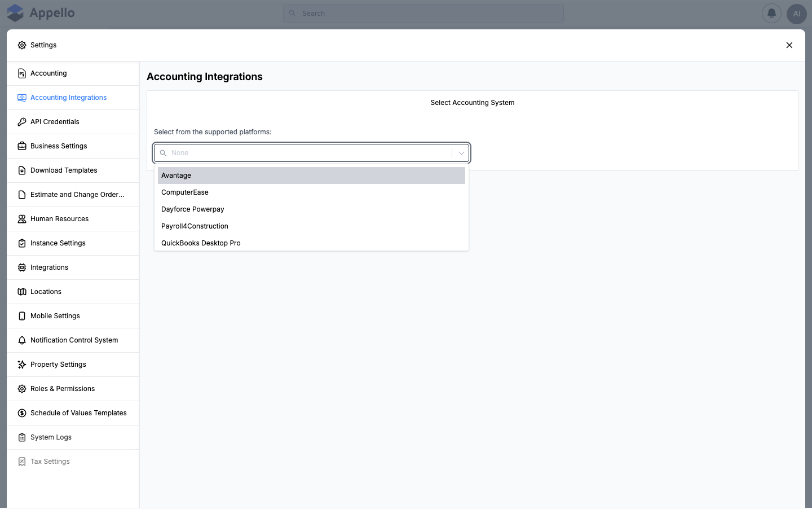Open Business Settings label in sidebar
This screenshot has width=812, height=518.
pyautogui.click(x=59, y=146)
